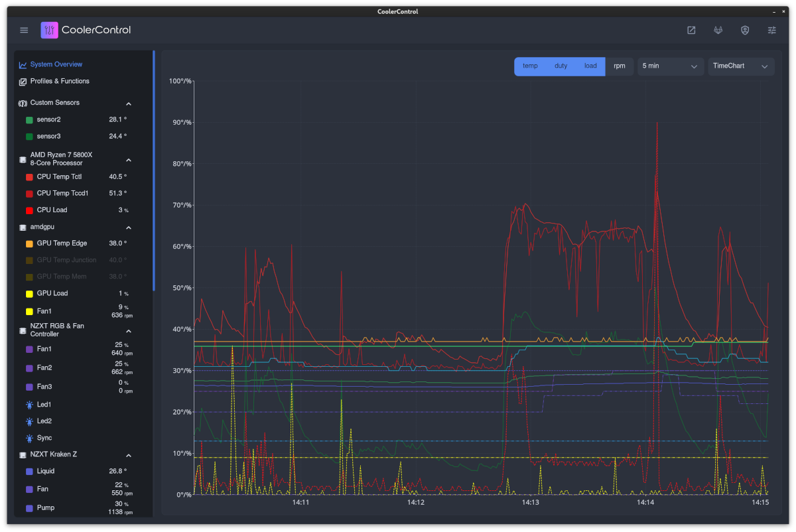Toggle the duty chart filter
Screen dimensions: 796x532
click(x=561, y=66)
